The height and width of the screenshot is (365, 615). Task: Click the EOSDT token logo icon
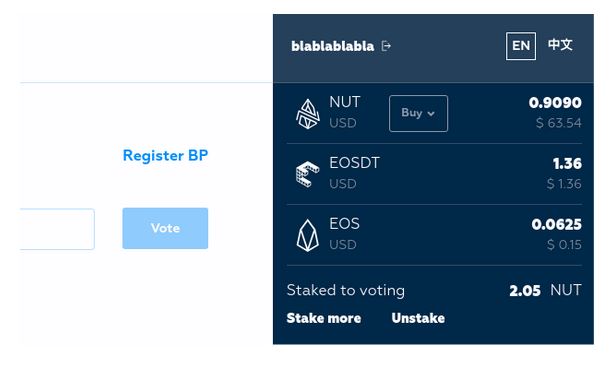308,174
